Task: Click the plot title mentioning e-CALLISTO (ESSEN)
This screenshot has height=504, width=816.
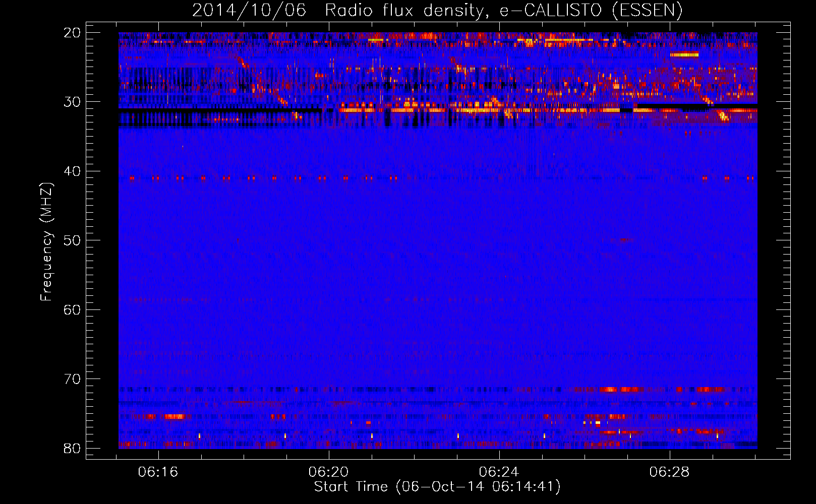Action: point(437,11)
